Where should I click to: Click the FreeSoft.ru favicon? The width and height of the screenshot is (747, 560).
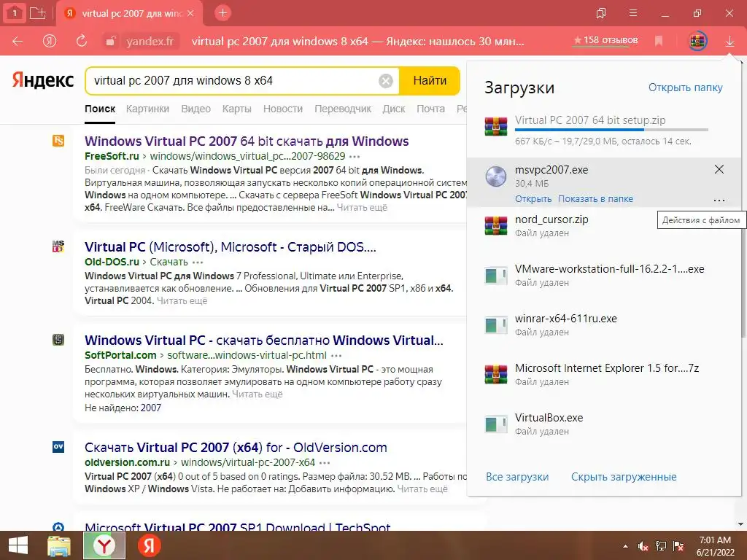[58, 141]
